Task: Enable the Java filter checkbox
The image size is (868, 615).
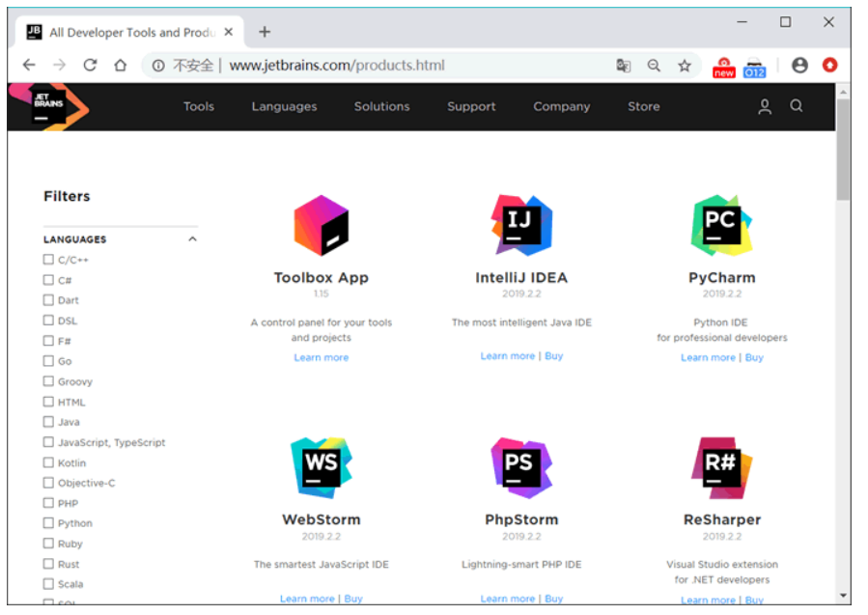Action: pos(48,421)
